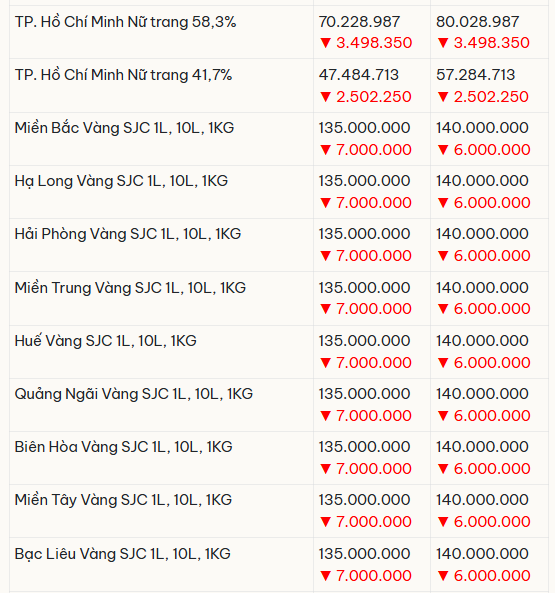Screen dimensions: 555x593
Task: Click Hạ Long Vàng SJC label
Action: coord(121,181)
